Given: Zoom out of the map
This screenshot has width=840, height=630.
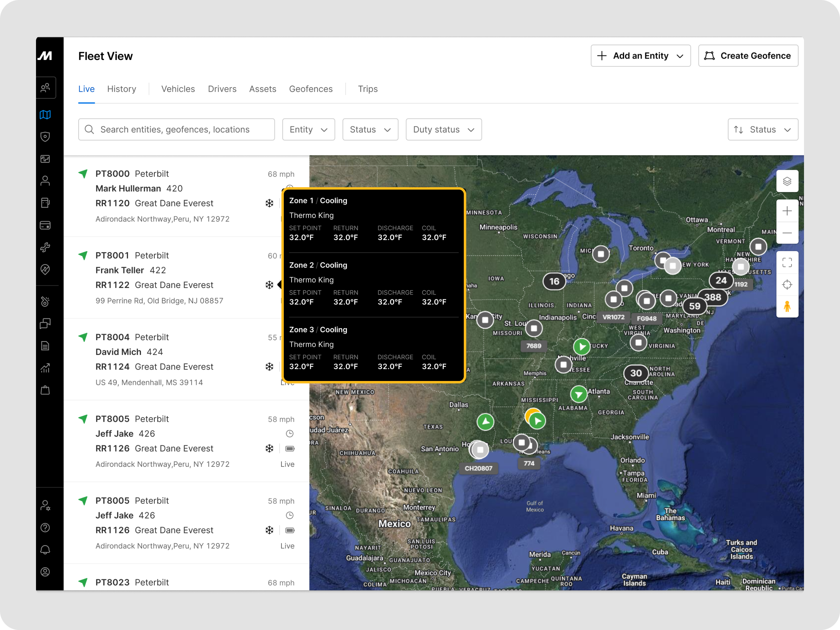Looking at the screenshot, I should [787, 233].
